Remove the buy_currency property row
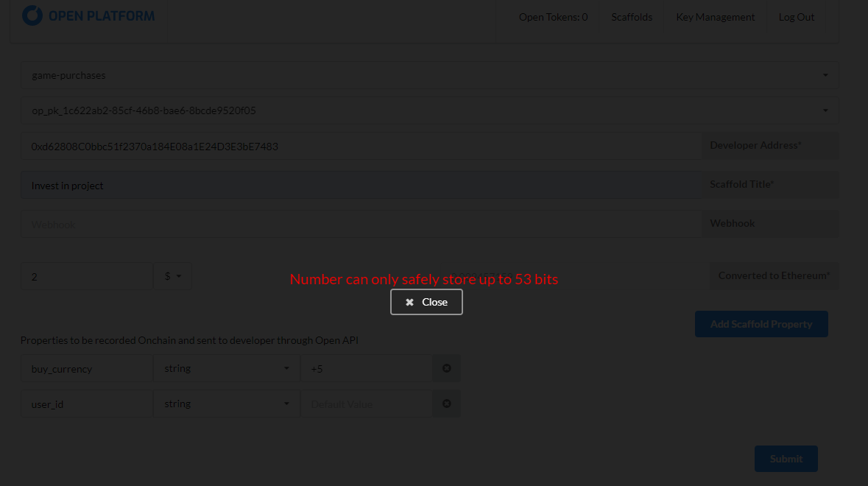Viewport: 868px width, 486px height. tap(446, 367)
